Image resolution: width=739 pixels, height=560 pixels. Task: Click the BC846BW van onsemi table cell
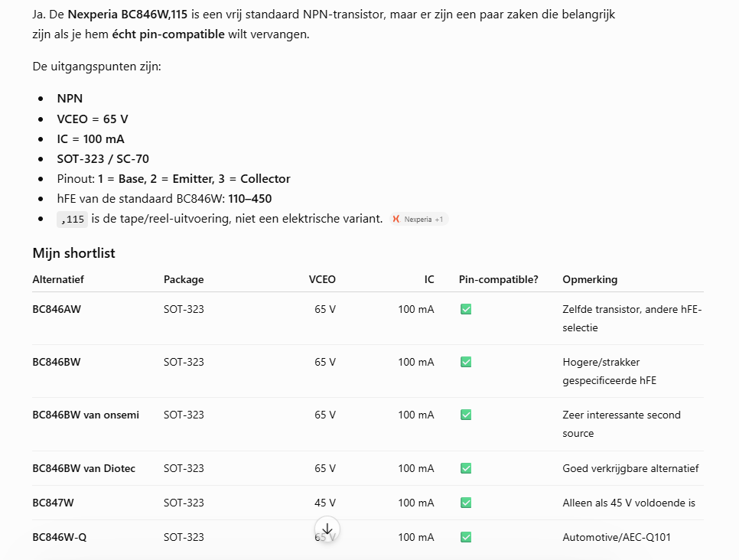pos(86,415)
